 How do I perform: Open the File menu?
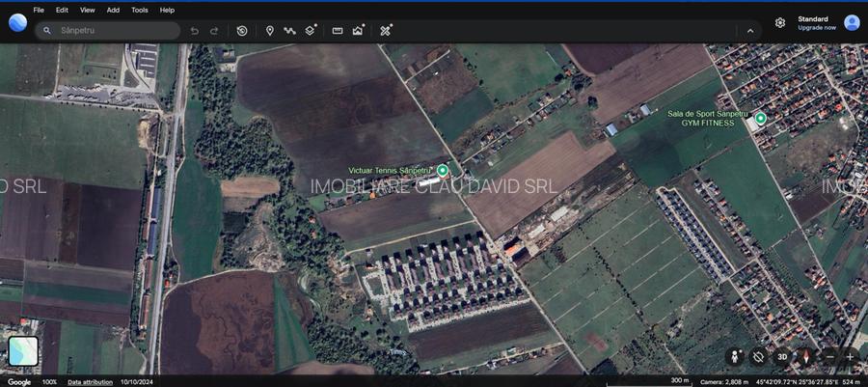point(39,10)
